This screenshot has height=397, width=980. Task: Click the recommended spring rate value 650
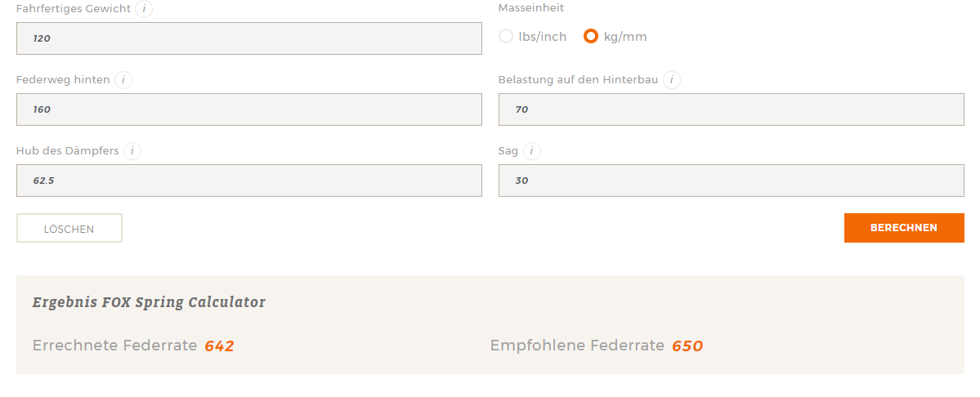coord(687,346)
